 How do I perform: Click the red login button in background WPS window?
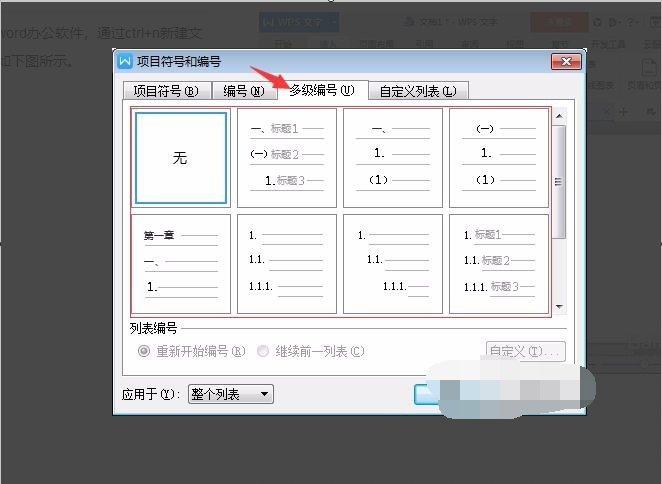coord(559,22)
